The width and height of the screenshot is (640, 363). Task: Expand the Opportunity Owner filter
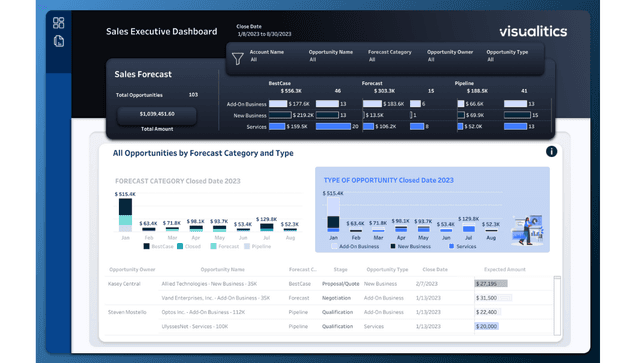tap(450, 56)
